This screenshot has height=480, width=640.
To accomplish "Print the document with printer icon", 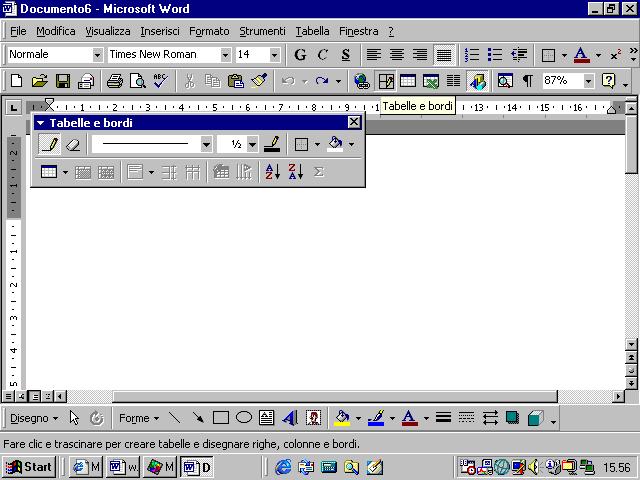I will click(114, 81).
